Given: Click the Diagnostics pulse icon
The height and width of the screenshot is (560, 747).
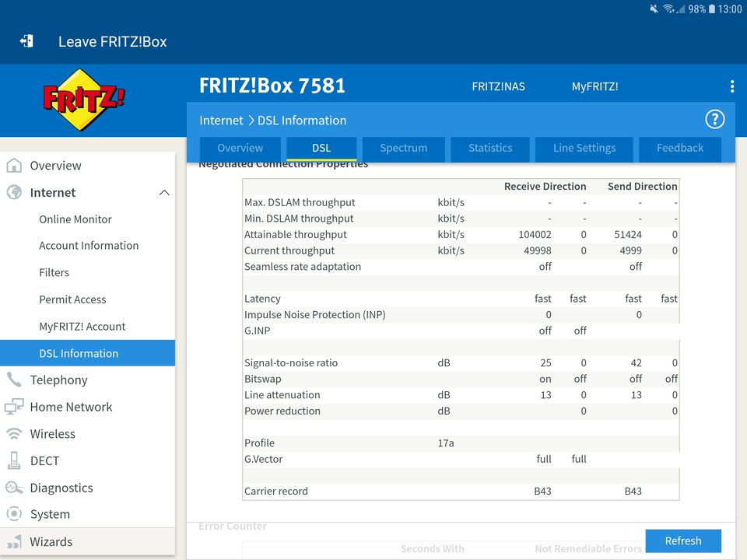Looking at the screenshot, I should point(14,488).
